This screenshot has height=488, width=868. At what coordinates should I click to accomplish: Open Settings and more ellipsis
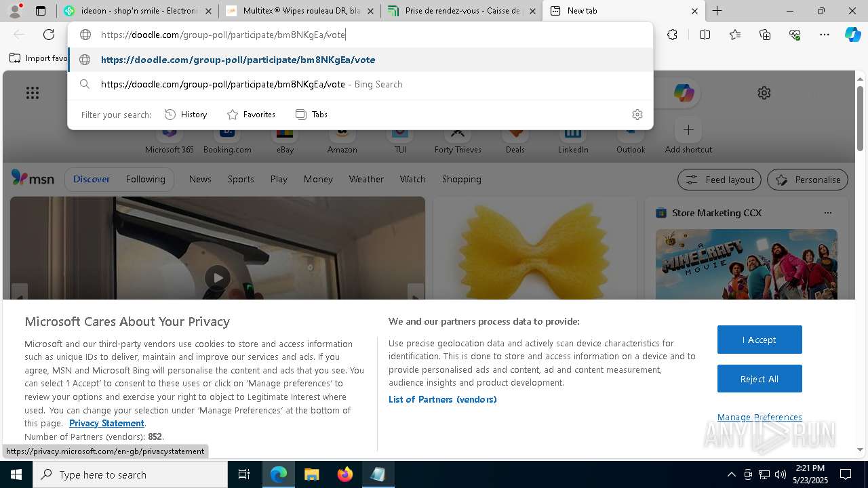pos(825,35)
